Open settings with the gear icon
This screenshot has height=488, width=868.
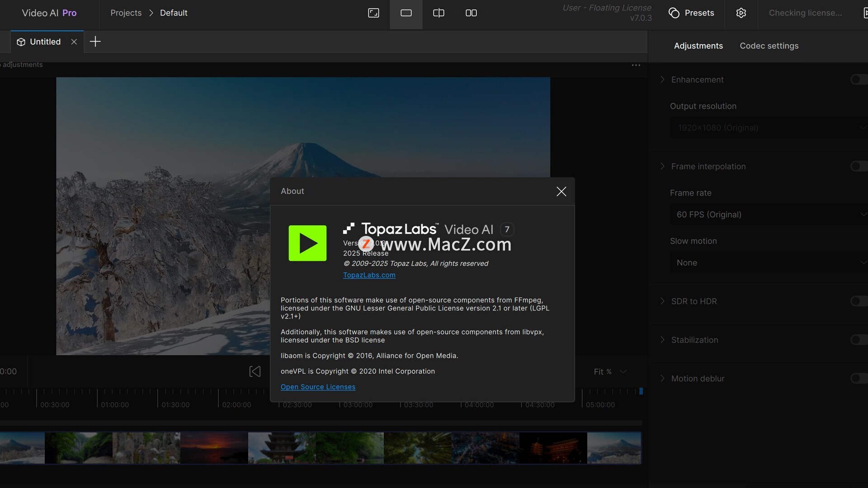[x=741, y=13]
